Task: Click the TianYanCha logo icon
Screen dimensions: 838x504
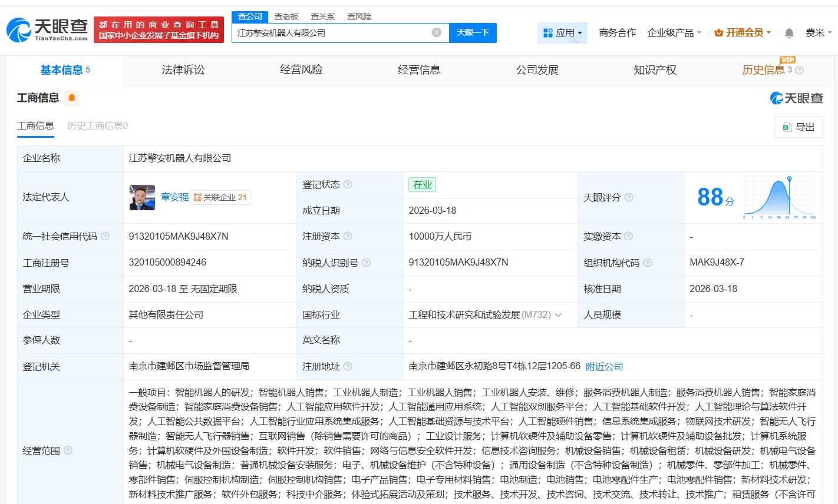Action: click(x=19, y=30)
